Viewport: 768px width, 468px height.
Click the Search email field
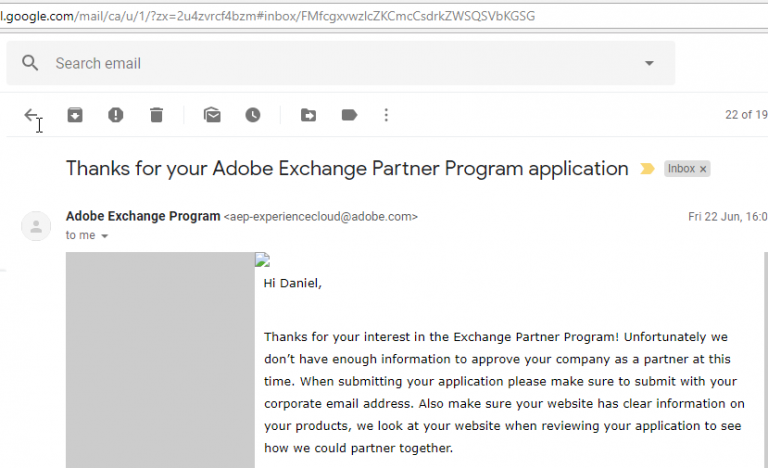341,63
